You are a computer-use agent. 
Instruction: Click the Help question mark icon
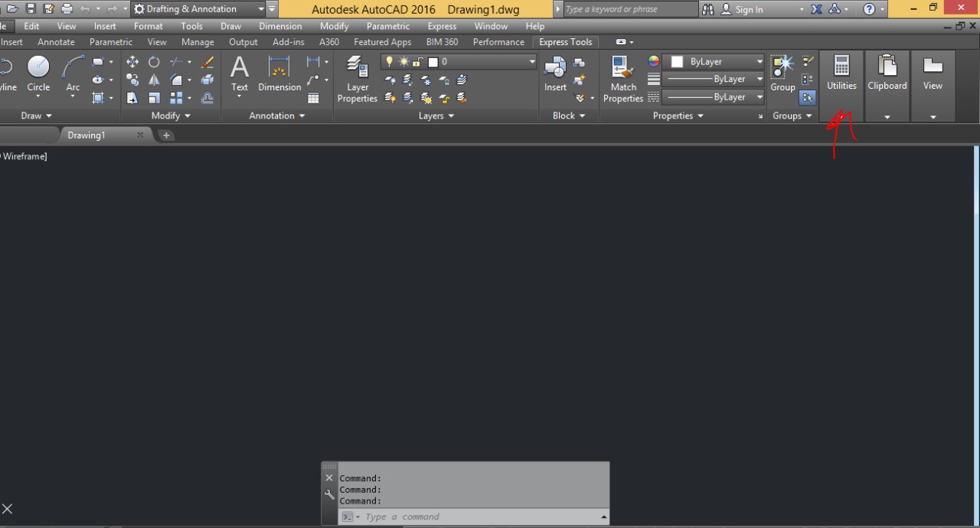869,9
